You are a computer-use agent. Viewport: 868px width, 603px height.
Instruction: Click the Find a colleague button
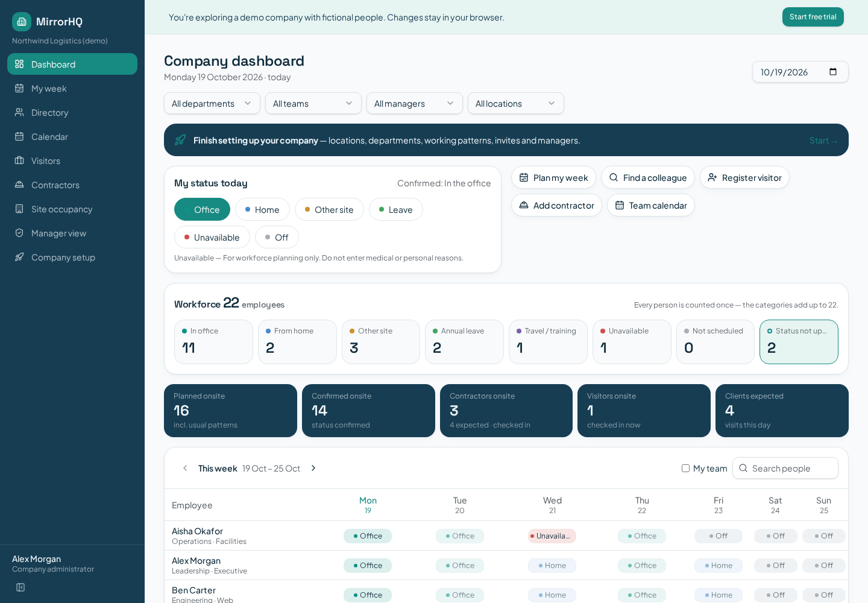click(x=648, y=177)
